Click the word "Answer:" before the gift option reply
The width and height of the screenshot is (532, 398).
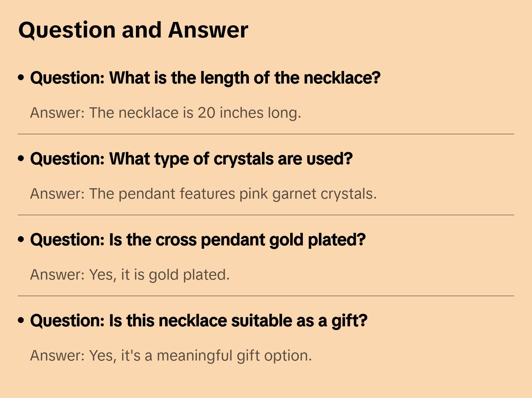tap(58, 356)
